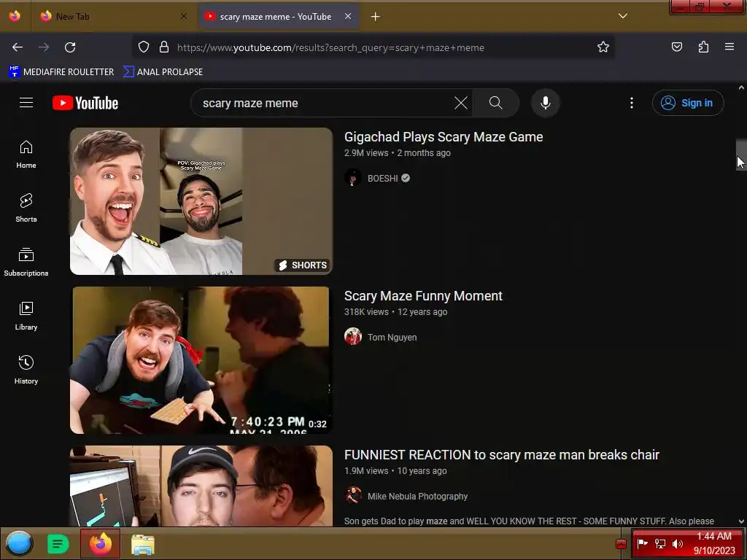Open YouTube settings three-dot menu
747x560 pixels.
[632, 103]
